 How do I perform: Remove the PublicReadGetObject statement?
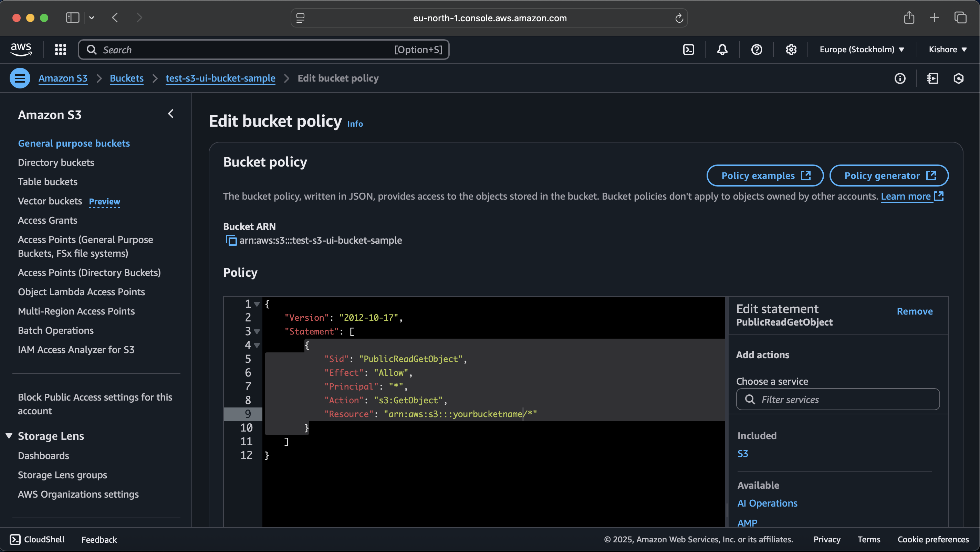pyautogui.click(x=915, y=311)
